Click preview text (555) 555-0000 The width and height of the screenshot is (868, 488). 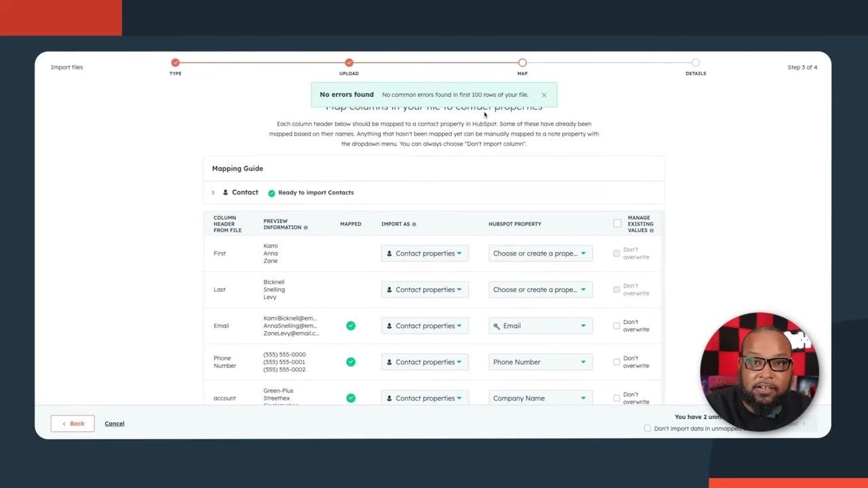click(x=284, y=354)
